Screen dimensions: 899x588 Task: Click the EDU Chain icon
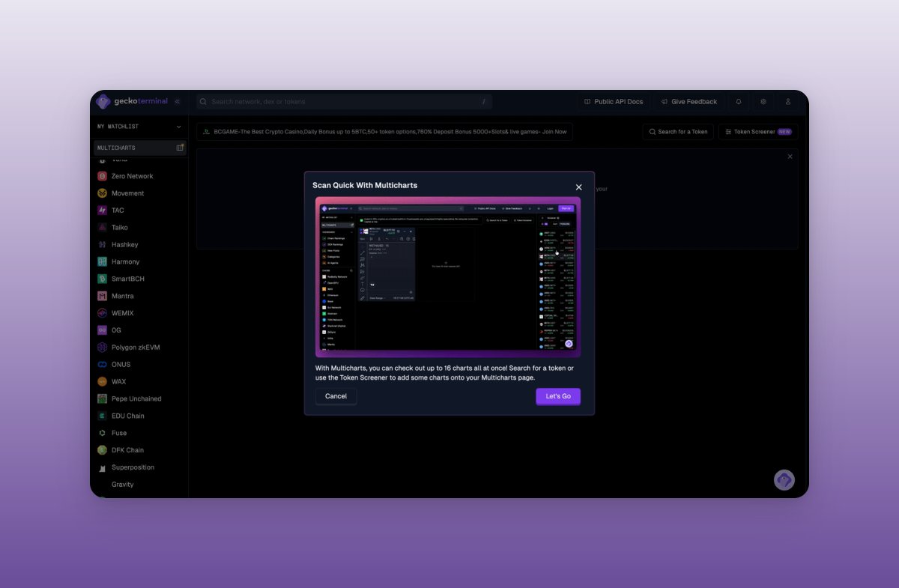(x=103, y=416)
